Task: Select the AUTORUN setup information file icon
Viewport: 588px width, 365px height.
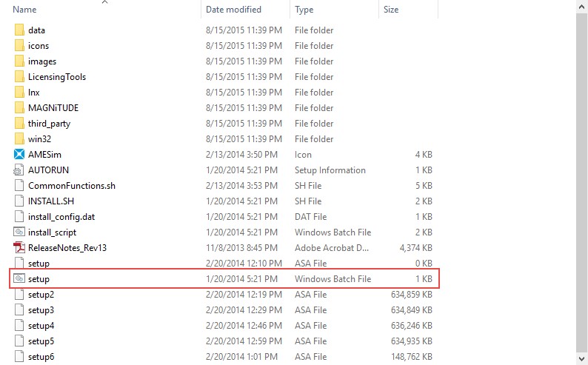Action: [x=19, y=170]
